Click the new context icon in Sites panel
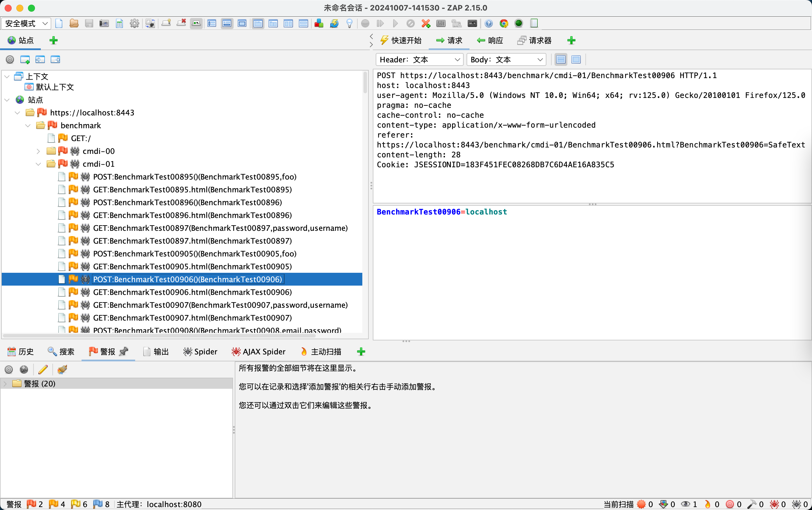Viewport: 812px width, 510px height. click(x=25, y=60)
